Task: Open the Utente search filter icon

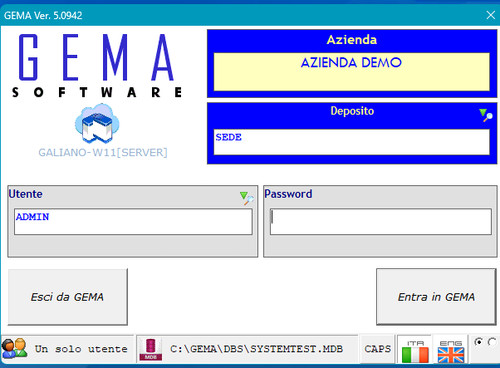Action: tap(247, 198)
